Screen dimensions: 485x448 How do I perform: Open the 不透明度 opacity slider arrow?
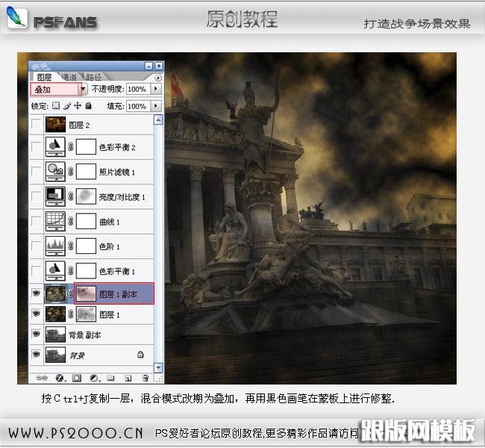pyautogui.click(x=156, y=89)
